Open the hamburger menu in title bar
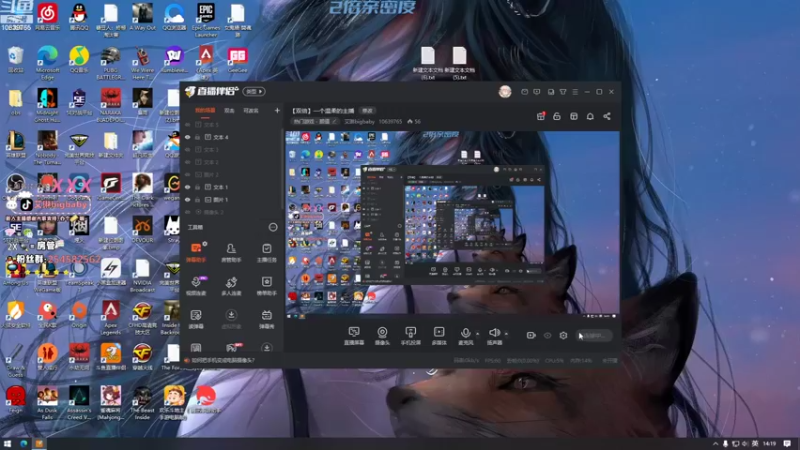This screenshot has width=800, height=450. tap(575, 92)
